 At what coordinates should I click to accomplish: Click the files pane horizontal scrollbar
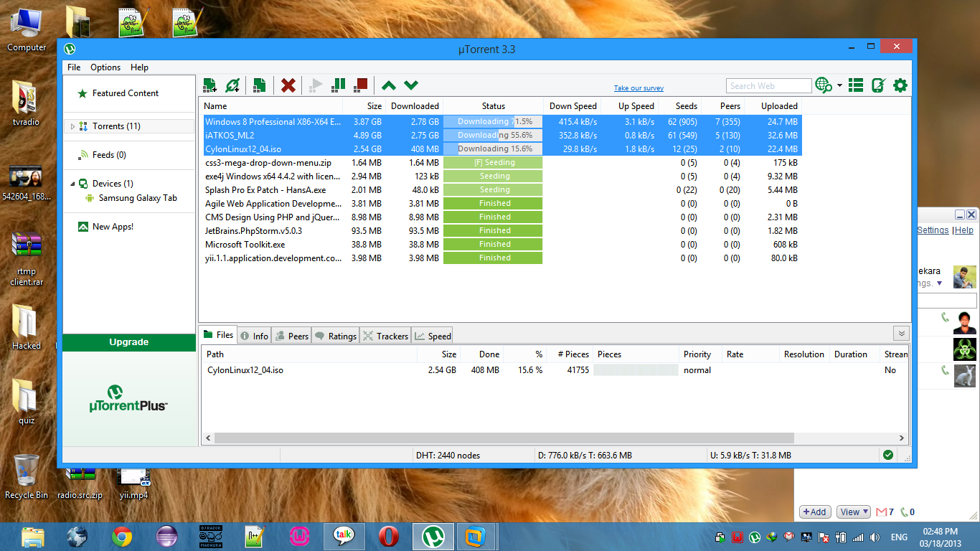pos(504,438)
